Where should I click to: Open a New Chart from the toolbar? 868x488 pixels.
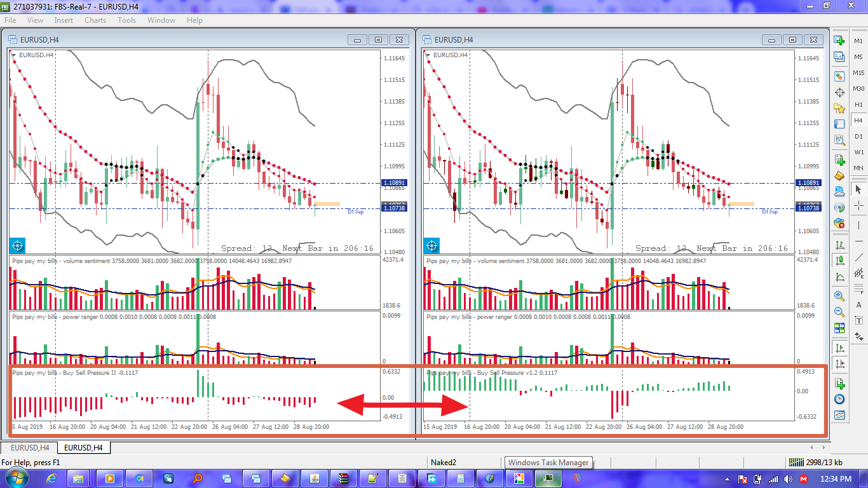coord(839,41)
